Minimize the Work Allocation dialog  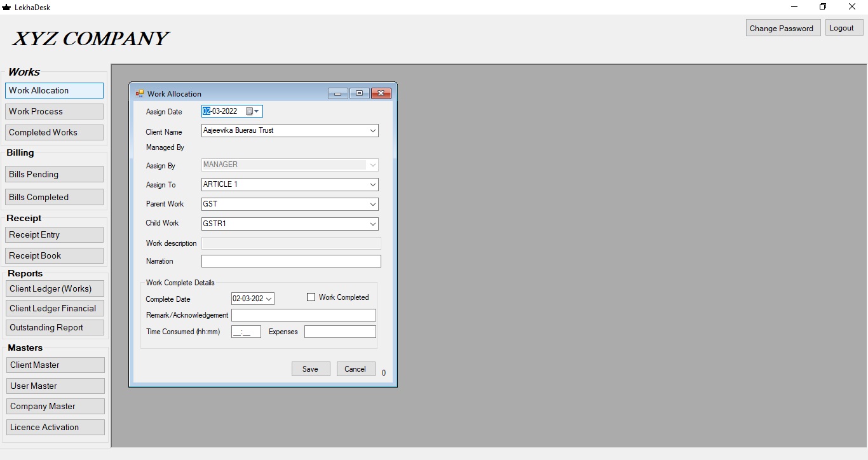pyautogui.click(x=337, y=93)
